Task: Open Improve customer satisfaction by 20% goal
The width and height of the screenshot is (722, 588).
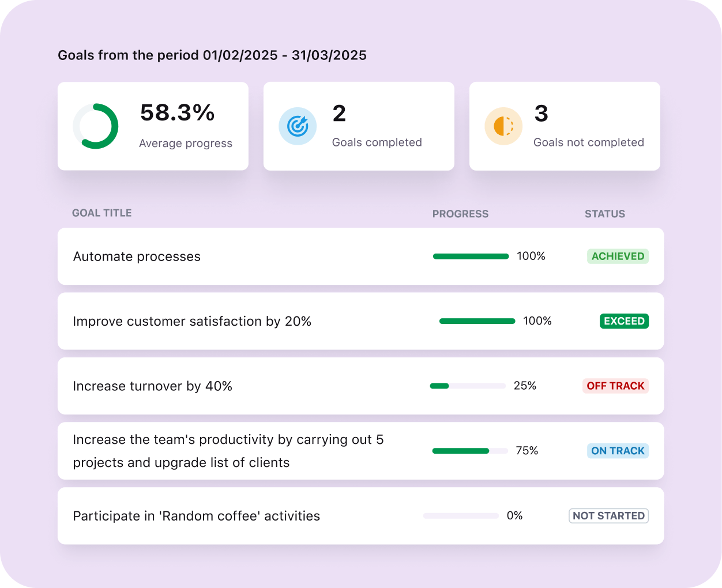Action: (361, 321)
